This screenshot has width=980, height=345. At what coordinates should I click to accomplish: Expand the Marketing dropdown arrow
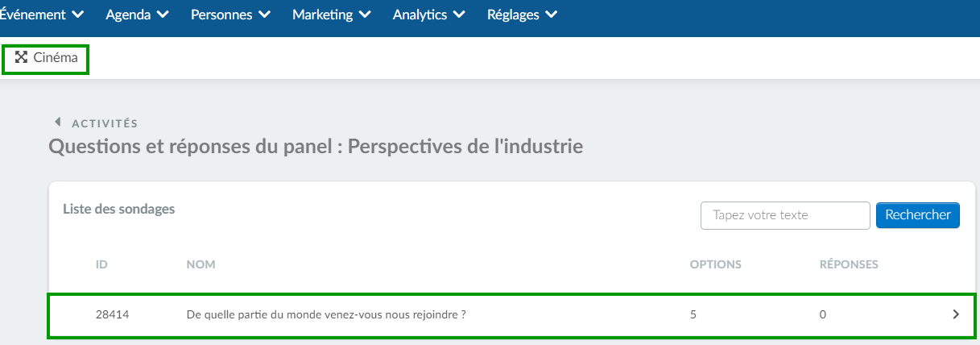pyautogui.click(x=365, y=15)
